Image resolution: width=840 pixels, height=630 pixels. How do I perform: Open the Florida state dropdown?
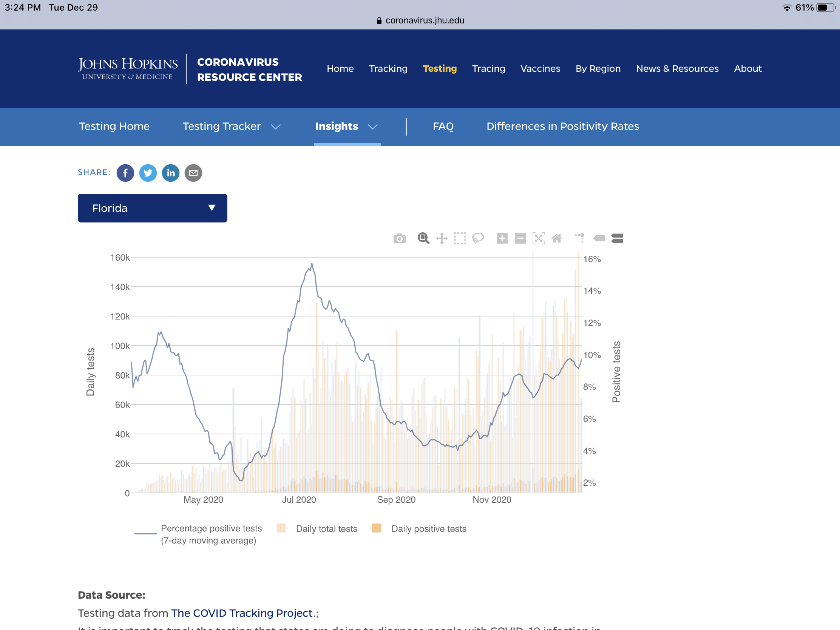(152, 208)
